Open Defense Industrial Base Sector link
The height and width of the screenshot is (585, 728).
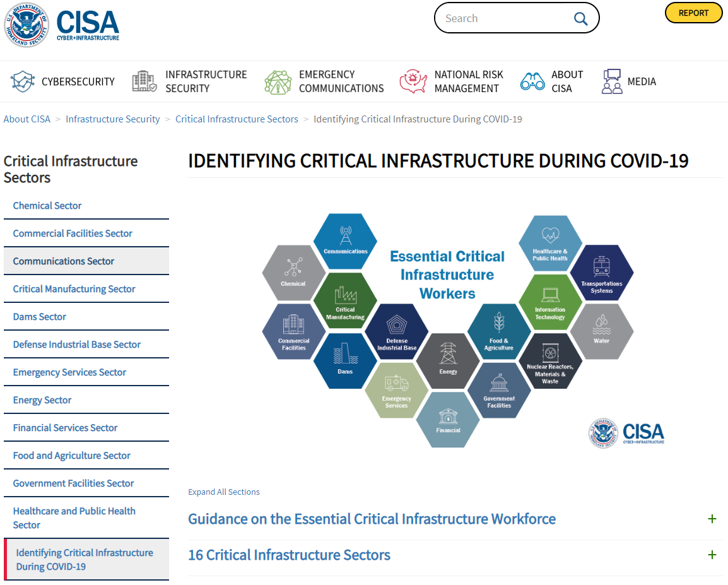pos(76,345)
